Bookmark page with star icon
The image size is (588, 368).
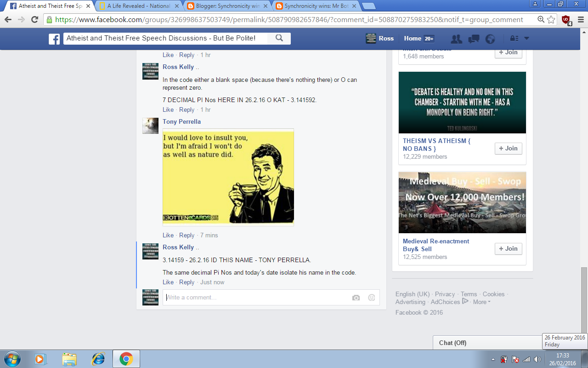(x=551, y=20)
